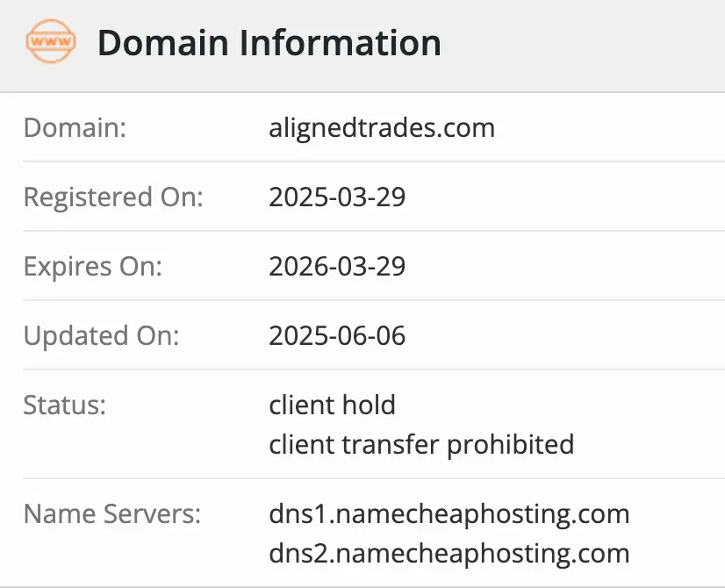
Task: Select the alignedtrades.com domain name
Action: coord(382,128)
